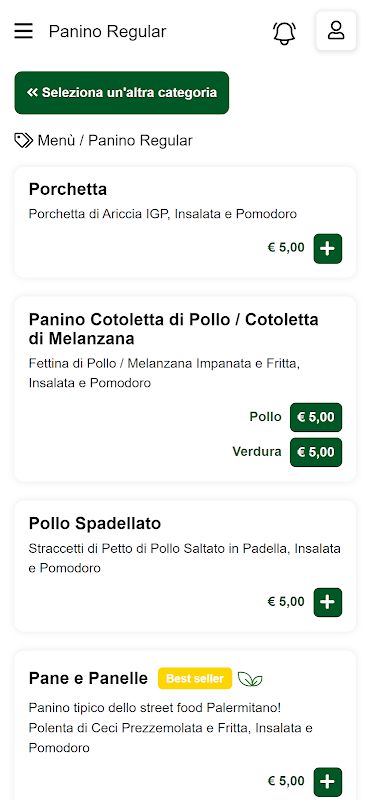Select Verdura option for € 5,00

click(x=316, y=452)
